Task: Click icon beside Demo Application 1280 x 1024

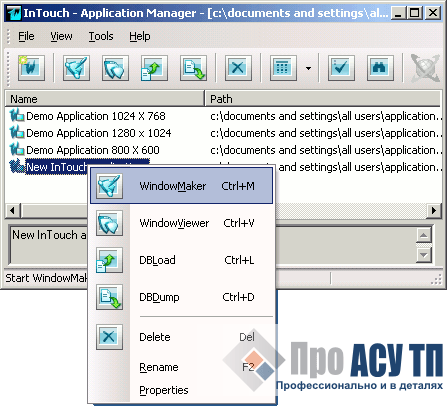Action: [16, 133]
